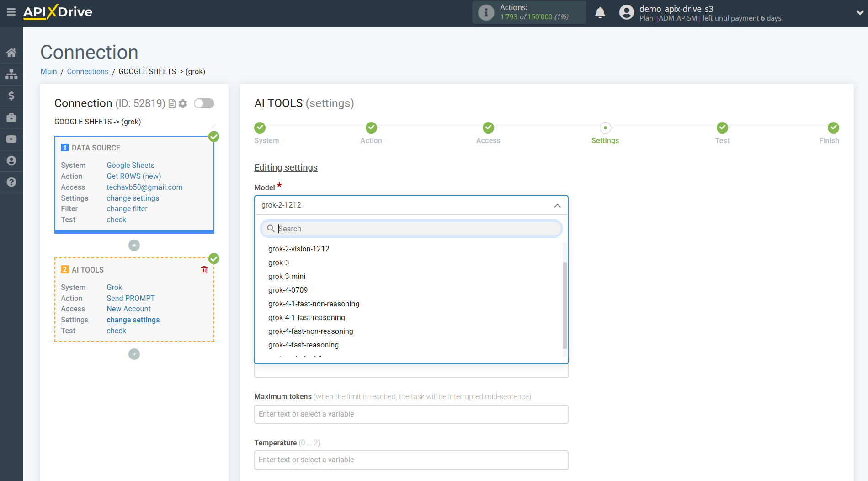The height and width of the screenshot is (481, 868).
Task: Open the home icon in the sidebar
Action: (11, 53)
